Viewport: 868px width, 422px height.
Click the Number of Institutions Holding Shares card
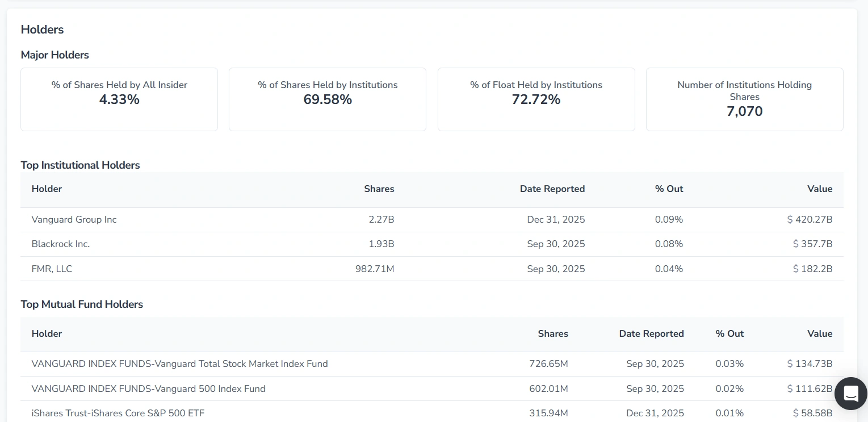tap(744, 99)
